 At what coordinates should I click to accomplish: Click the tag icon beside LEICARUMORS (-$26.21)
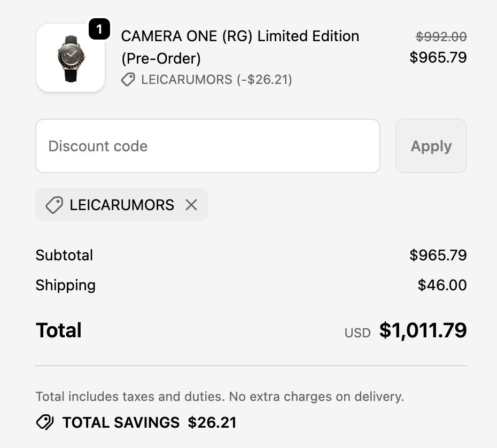pyautogui.click(x=128, y=80)
